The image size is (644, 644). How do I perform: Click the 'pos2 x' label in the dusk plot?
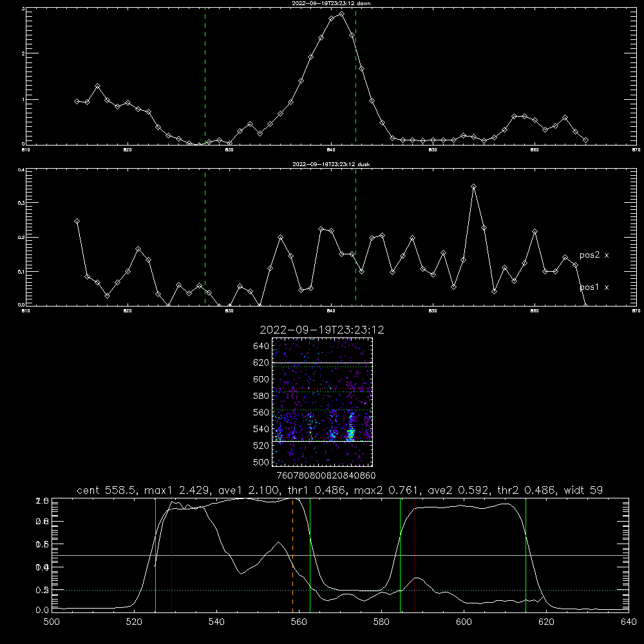tap(594, 255)
